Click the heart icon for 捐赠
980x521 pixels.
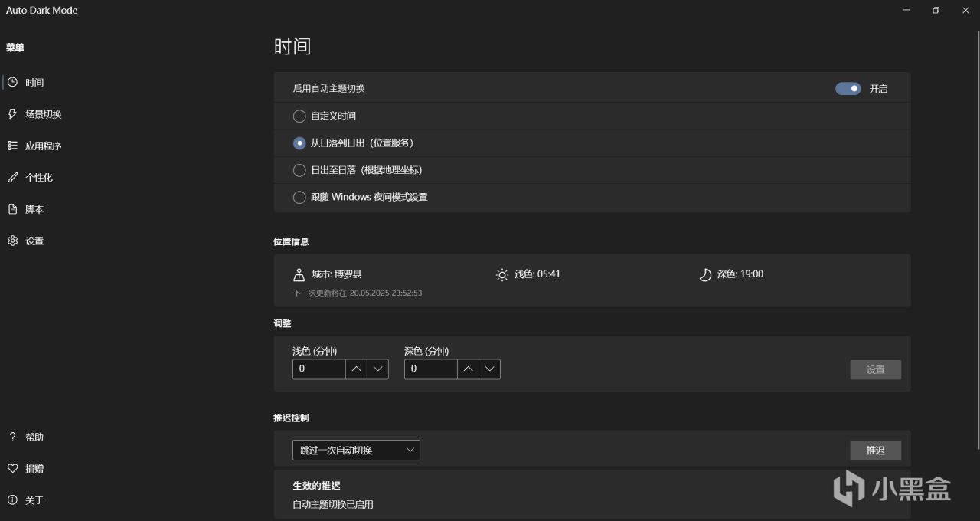point(12,468)
